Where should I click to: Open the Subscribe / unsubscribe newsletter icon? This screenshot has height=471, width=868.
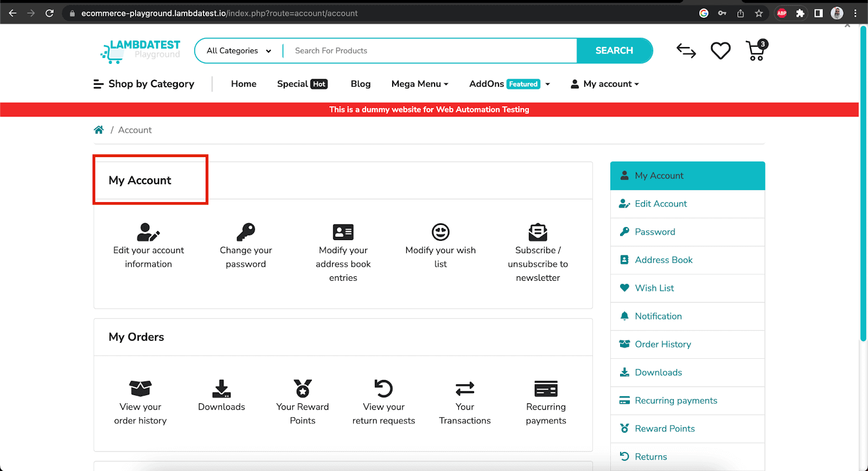pos(538,232)
